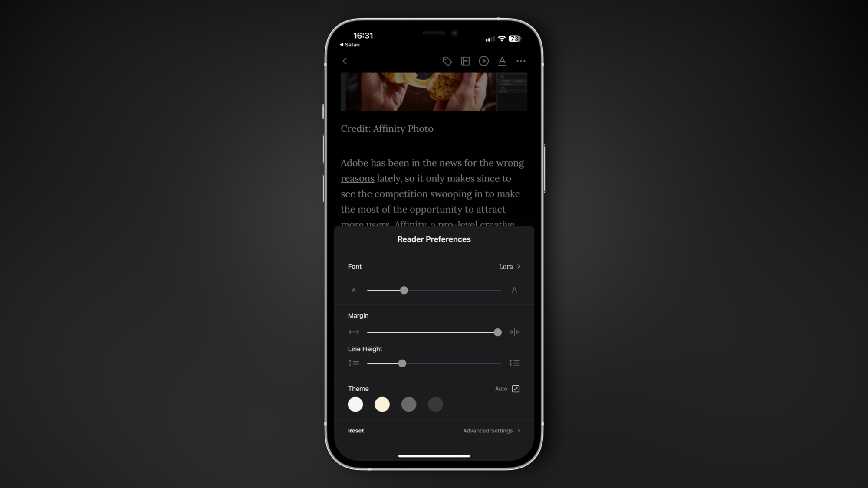The width and height of the screenshot is (868, 488).
Task: Tap the more options ellipsis icon
Action: [x=520, y=61]
